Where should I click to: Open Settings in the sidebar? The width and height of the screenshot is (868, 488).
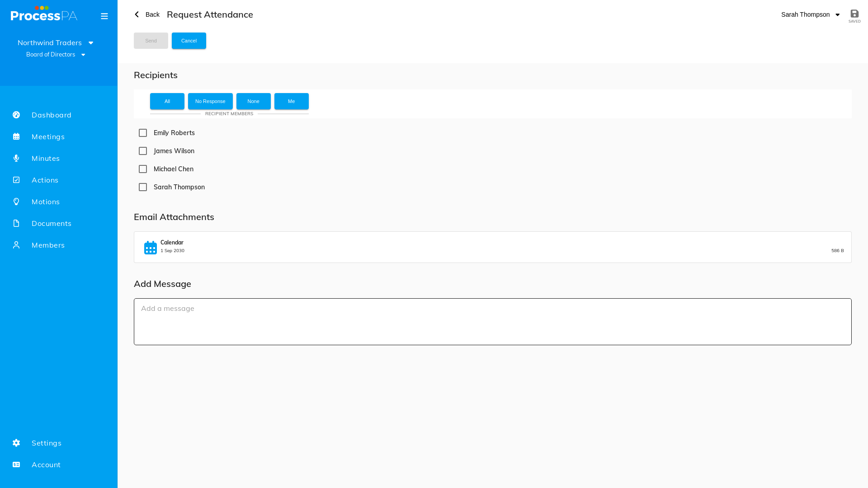(59, 443)
